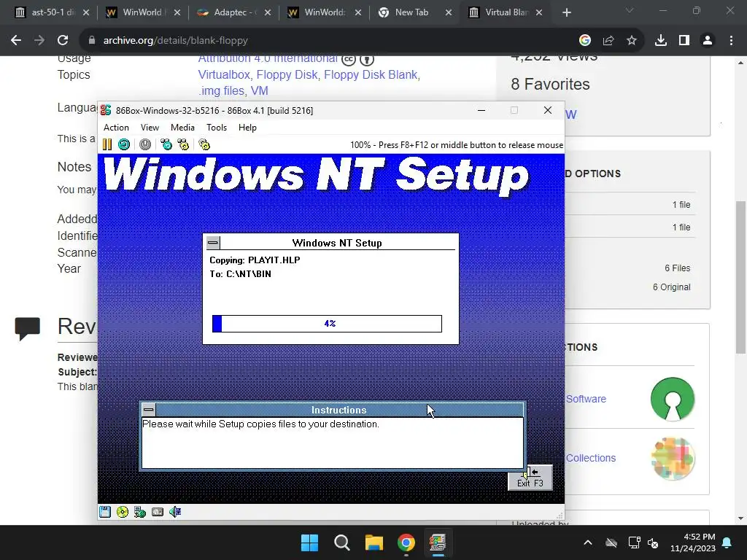Open 86Box settings gear icon
This screenshot has width=747, height=560.
[204, 144]
